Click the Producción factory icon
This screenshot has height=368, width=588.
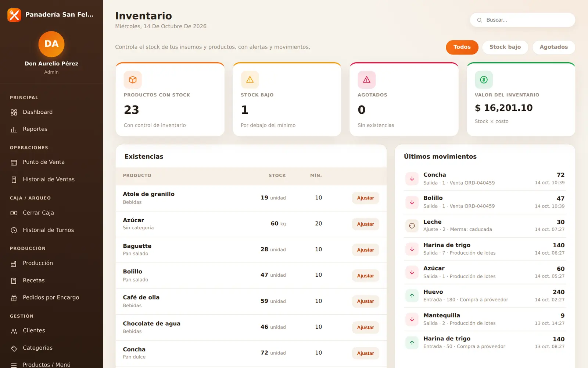click(x=14, y=263)
